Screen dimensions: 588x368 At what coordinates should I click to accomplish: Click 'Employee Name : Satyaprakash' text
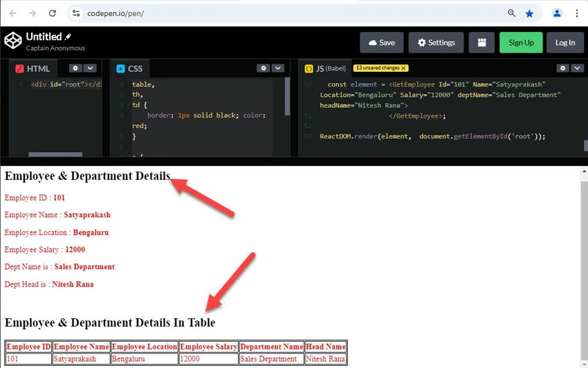57,215
